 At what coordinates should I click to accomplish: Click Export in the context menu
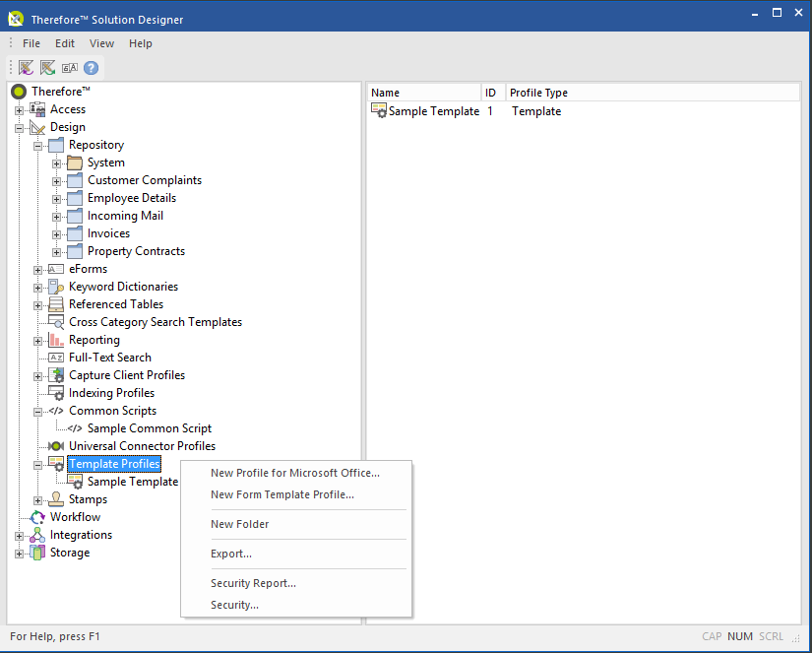[230, 554]
